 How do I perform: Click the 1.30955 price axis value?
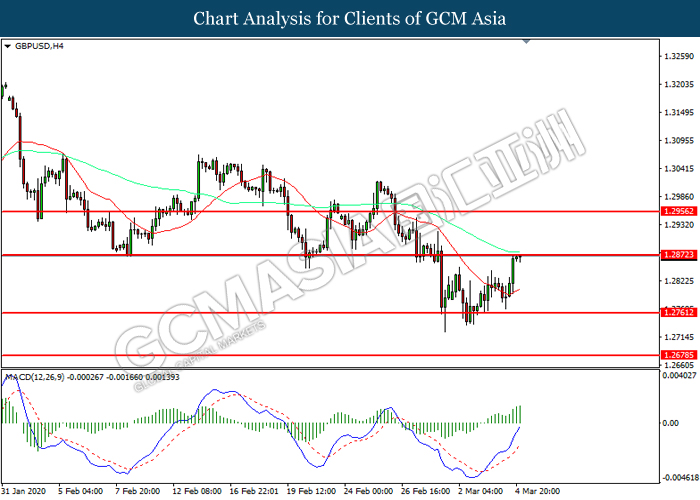click(x=679, y=141)
